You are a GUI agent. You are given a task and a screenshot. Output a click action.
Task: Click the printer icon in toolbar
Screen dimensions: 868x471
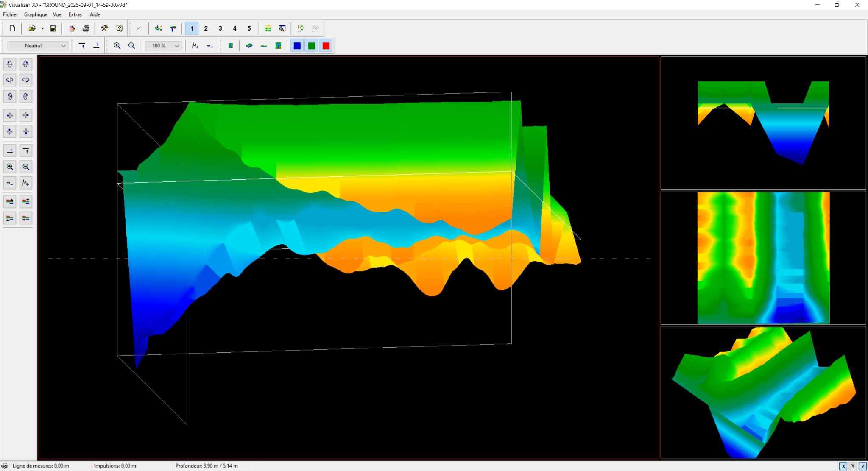86,28
